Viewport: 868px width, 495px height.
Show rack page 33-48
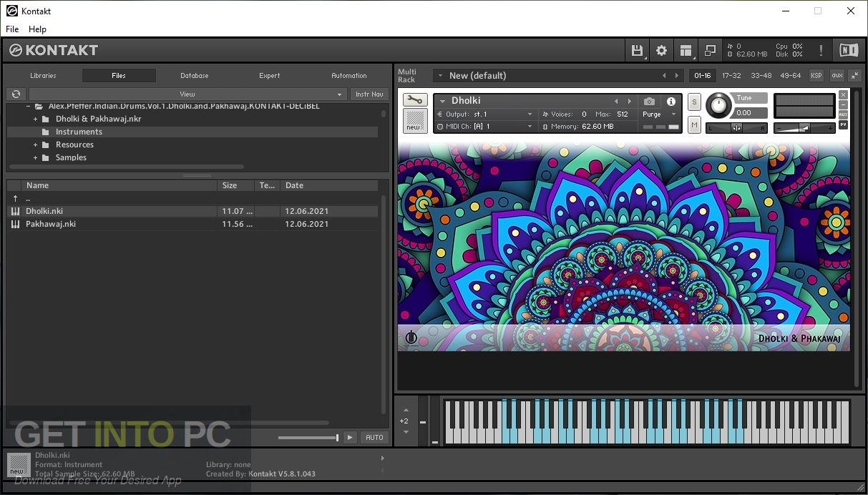(x=761, y=75)
